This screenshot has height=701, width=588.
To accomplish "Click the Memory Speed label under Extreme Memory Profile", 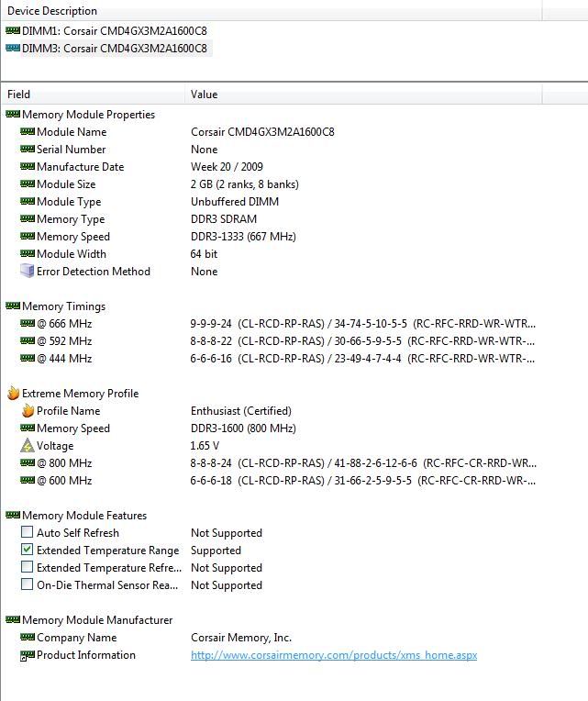I will (x=73, y=428).
